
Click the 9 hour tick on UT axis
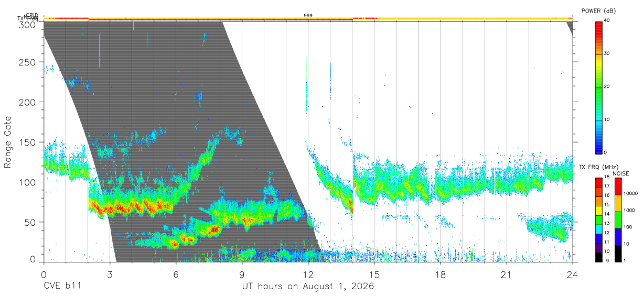click(242, 274)
